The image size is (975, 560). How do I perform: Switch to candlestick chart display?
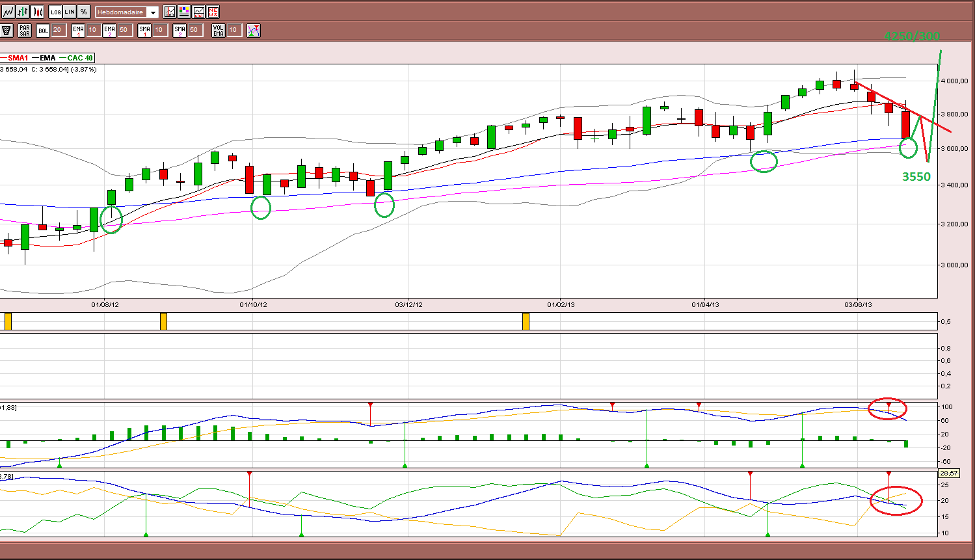coord(38,12)
